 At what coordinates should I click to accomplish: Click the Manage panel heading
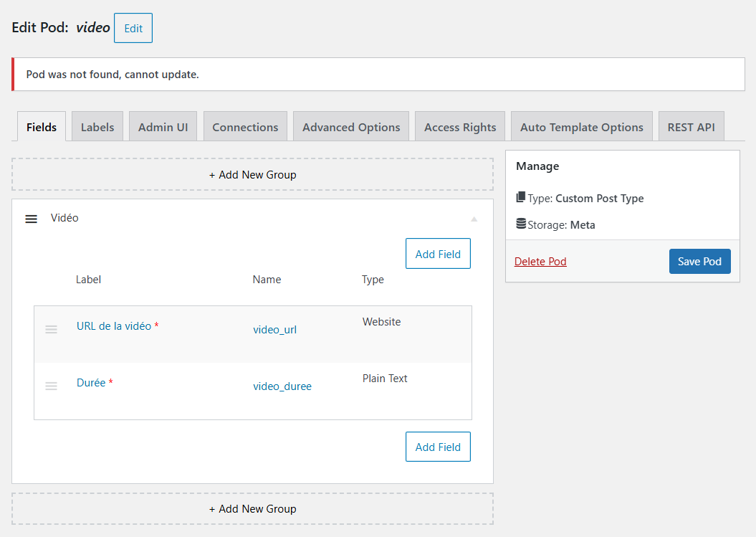[537, 166]
